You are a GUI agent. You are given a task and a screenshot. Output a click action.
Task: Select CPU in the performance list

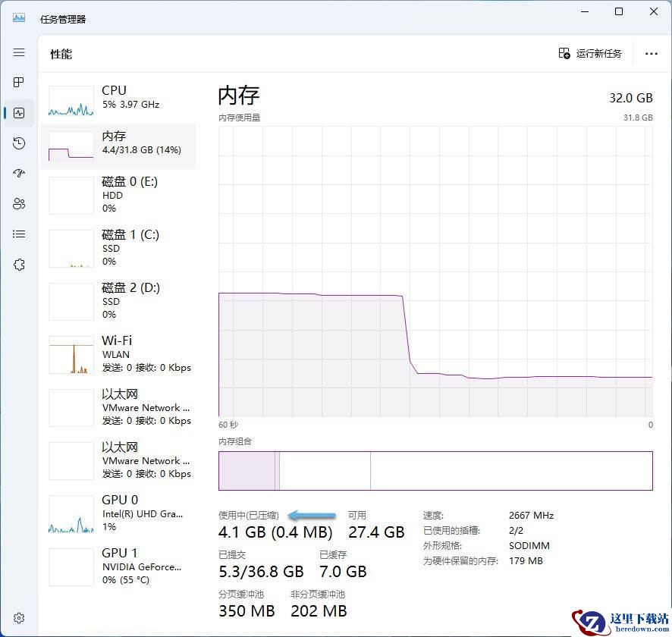coord(118,101)
